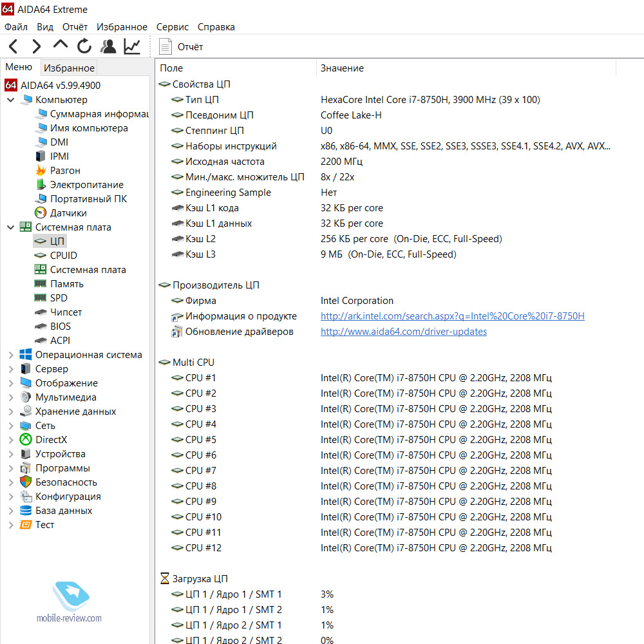Expand the Безопасность tree node

[x=11, y=482]
